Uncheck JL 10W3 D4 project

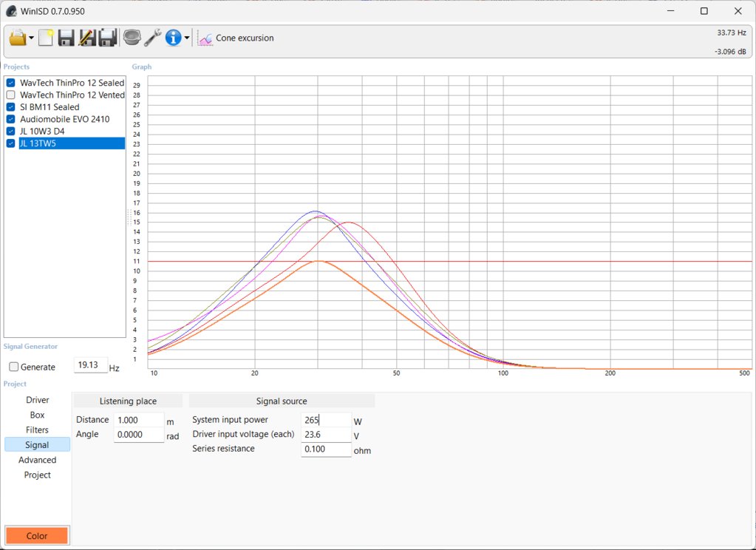tap(10, 132)
